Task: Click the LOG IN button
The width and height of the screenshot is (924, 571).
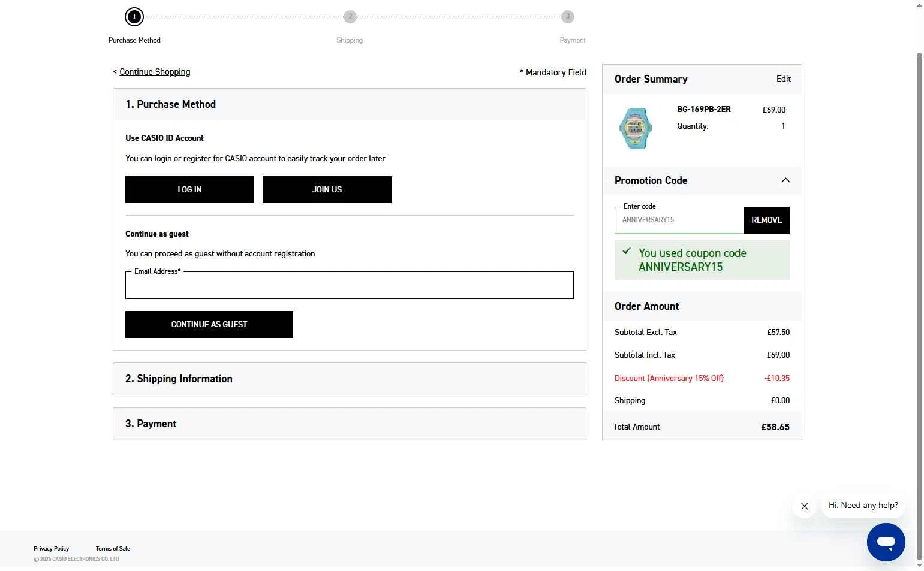Action: click(189, 189)
